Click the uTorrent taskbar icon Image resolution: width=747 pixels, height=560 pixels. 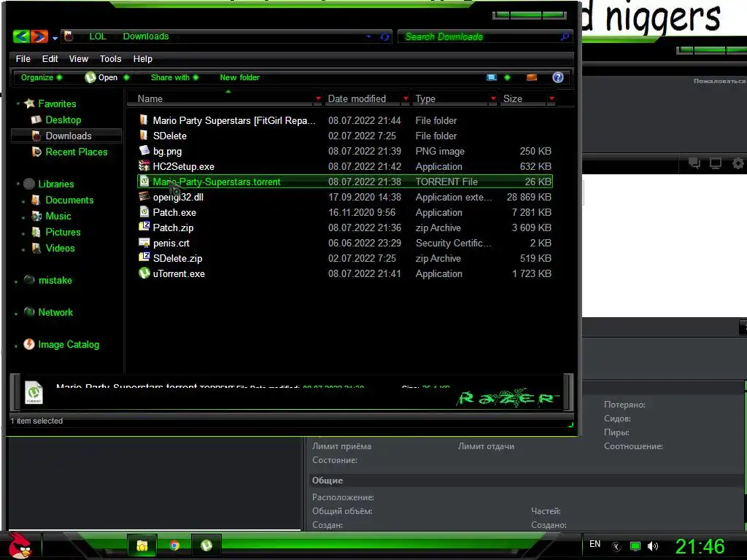[206, 545]
